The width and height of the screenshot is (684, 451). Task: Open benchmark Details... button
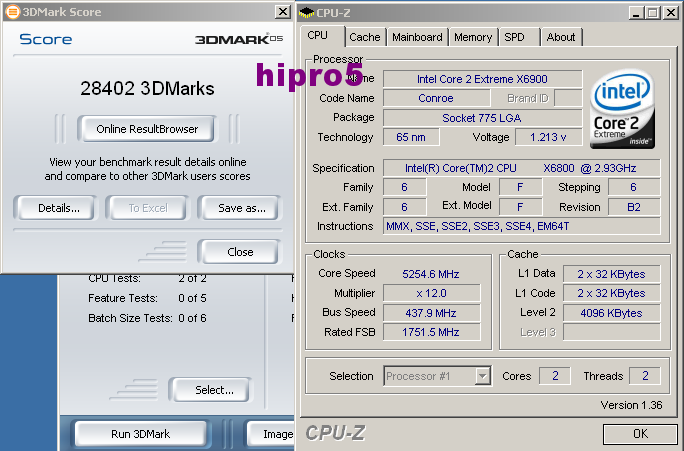[58, 208]
